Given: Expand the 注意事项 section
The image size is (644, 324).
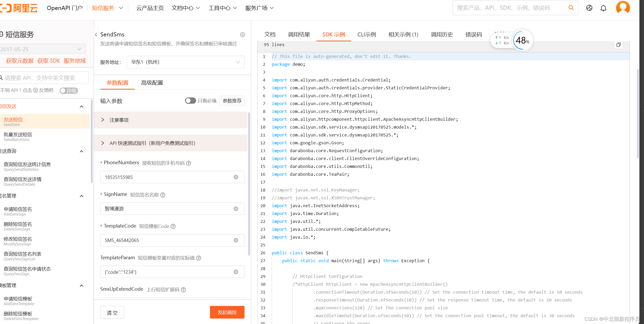Looking at the screenshot, I should (171, 120).
